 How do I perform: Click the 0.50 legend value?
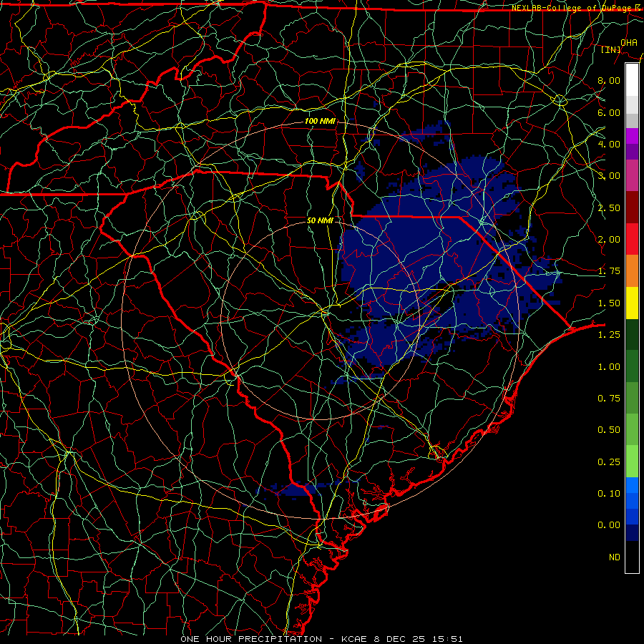tap(609, 430)
